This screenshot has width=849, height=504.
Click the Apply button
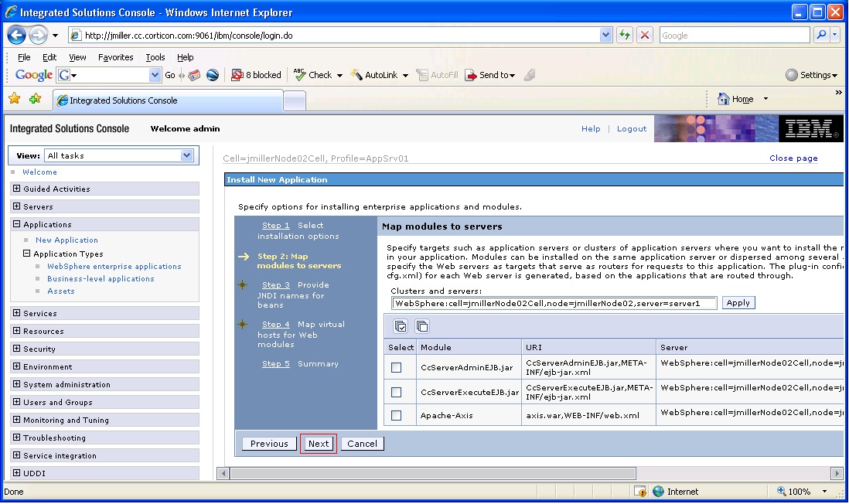click(x=738, y=302)
